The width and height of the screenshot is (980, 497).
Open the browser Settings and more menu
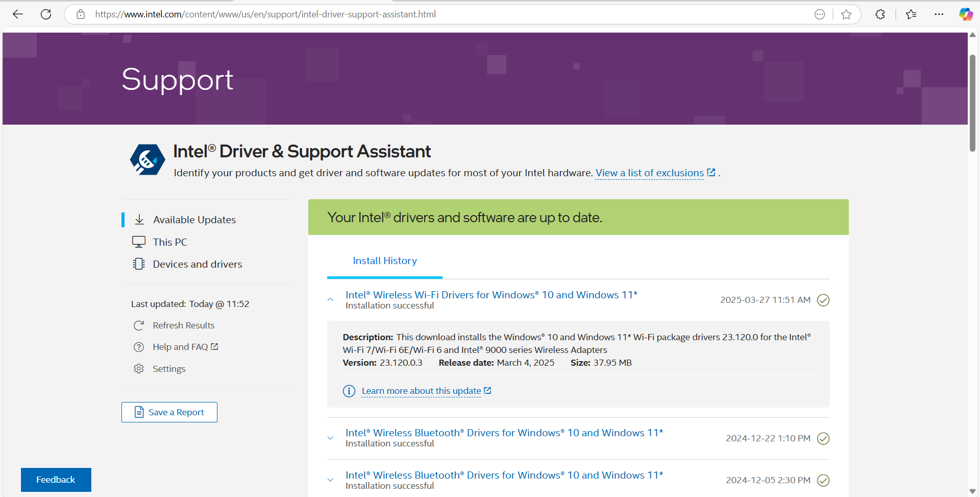(939, 14)
